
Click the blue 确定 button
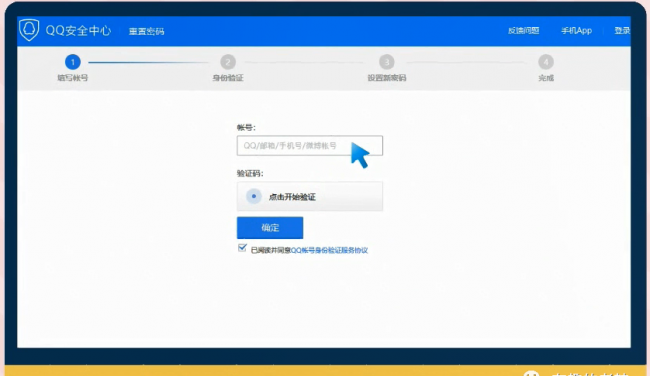click(x=270, y=228)
